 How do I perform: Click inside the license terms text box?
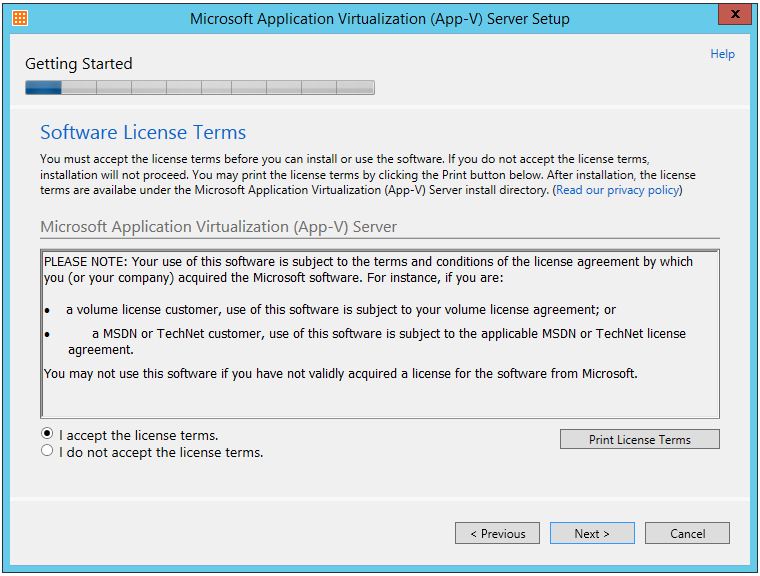point(380,334)
